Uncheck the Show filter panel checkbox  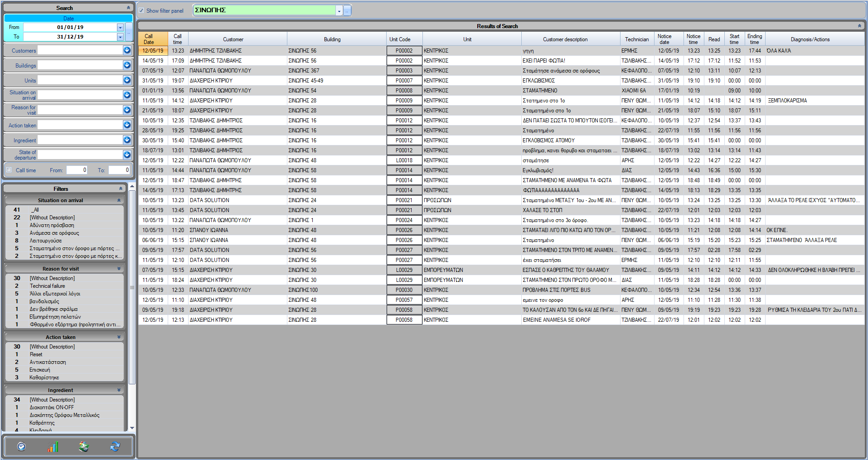tap(141, 10)
